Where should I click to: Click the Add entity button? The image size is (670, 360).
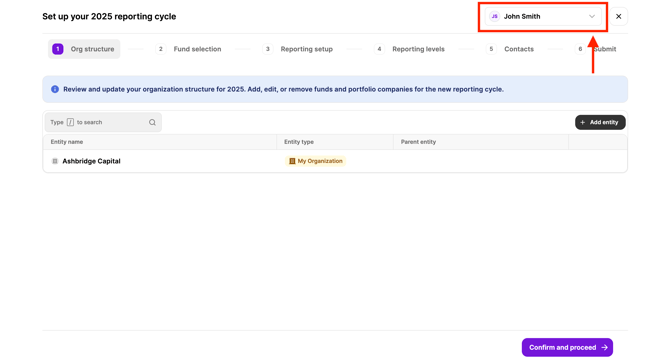(x=600, y=122)
